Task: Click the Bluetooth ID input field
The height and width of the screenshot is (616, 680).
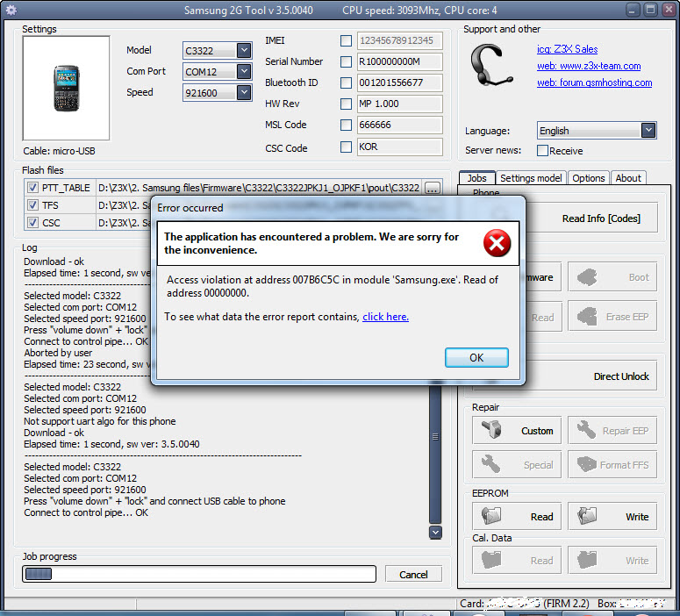Action: click(399, 82)
